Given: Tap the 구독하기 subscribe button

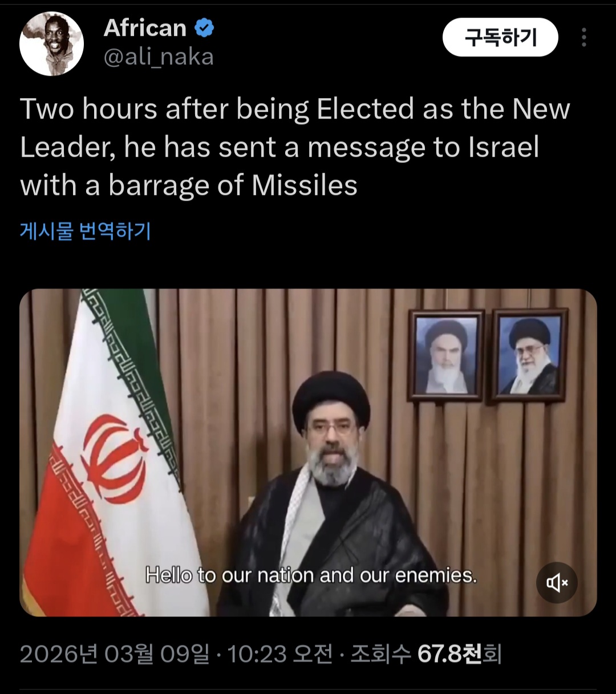Looking at the screenshot, I should coord(500,37).
